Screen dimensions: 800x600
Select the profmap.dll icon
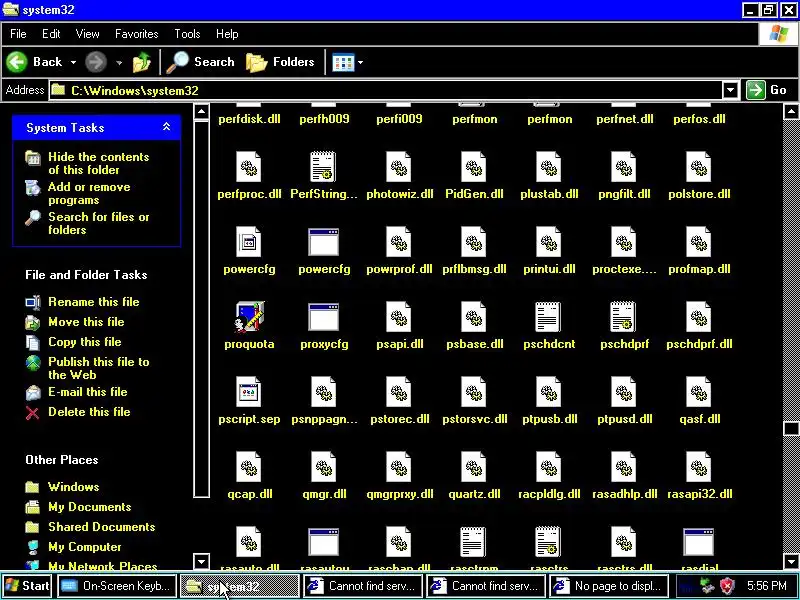(x=698, y=242)
